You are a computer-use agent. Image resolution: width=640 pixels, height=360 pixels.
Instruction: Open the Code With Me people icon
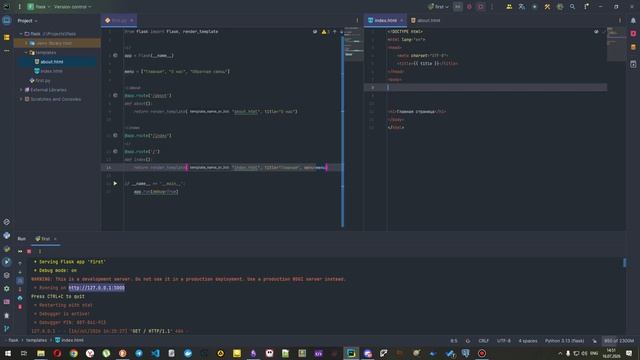[x=509, y=7]
